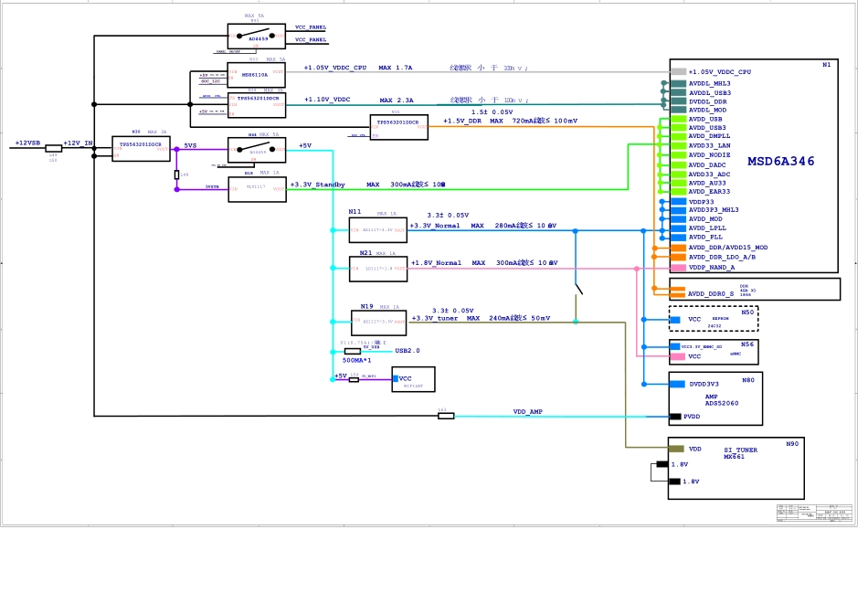
Task: Select the pink VDDP_NAND_A pin pad
Action: (x=678, y=268)
